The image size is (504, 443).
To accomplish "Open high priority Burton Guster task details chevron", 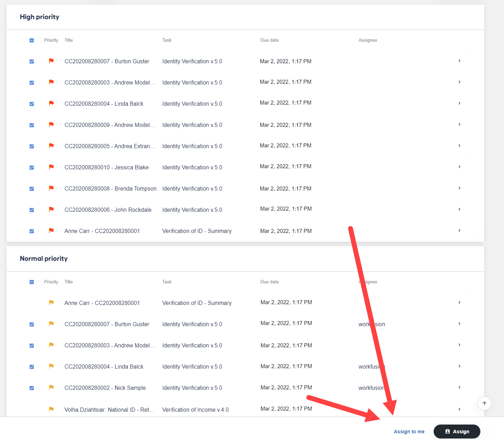I will 459,61.
